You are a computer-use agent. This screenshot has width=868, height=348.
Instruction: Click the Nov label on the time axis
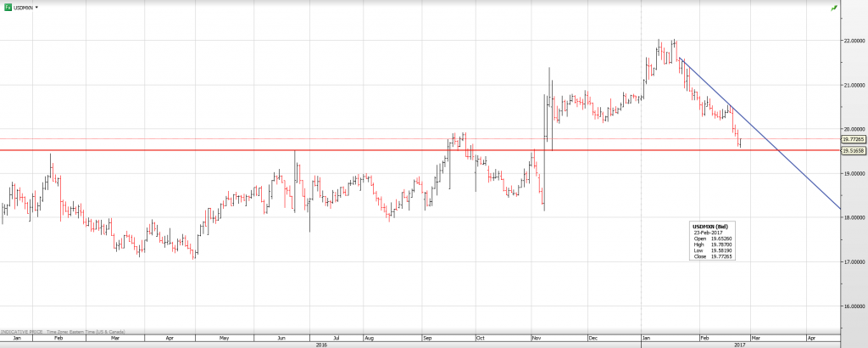536,337
